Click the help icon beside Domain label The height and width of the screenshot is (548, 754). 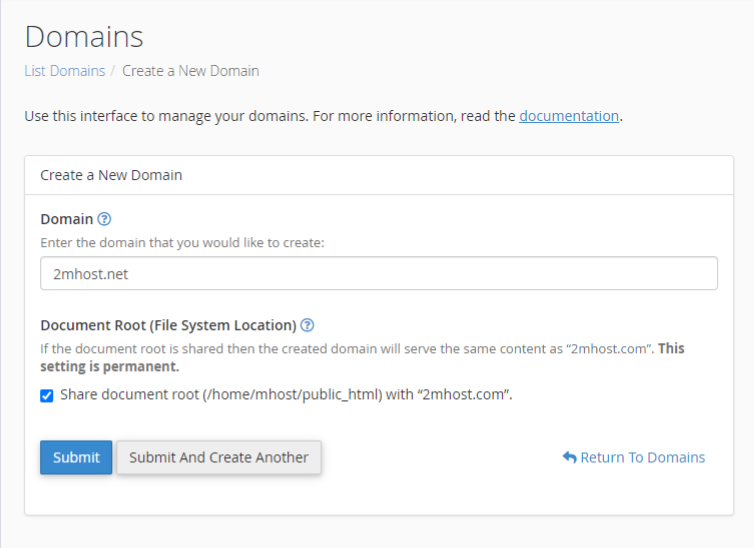point(104,219)
